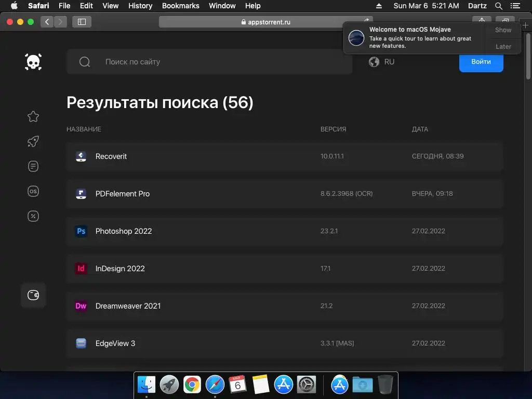Open the document list sidebar icon
The image size is (532, 399).
pos(33,166)
